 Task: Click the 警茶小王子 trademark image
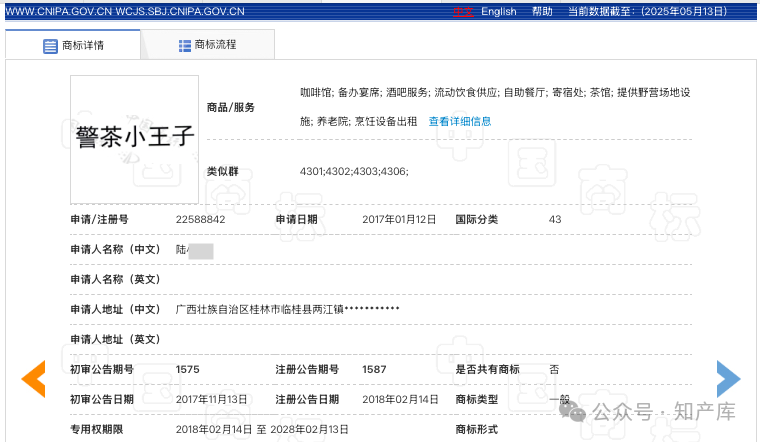tap(134, 139)
